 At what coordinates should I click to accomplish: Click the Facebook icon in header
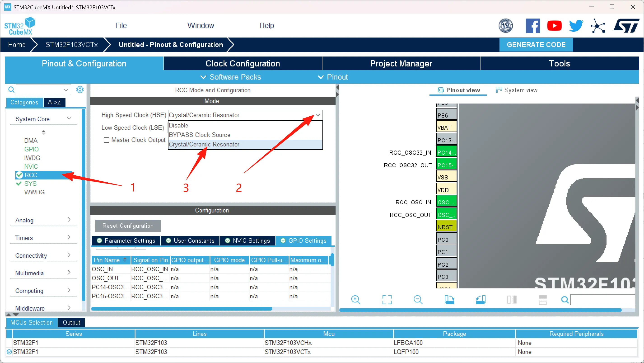(x=532, y=26)
